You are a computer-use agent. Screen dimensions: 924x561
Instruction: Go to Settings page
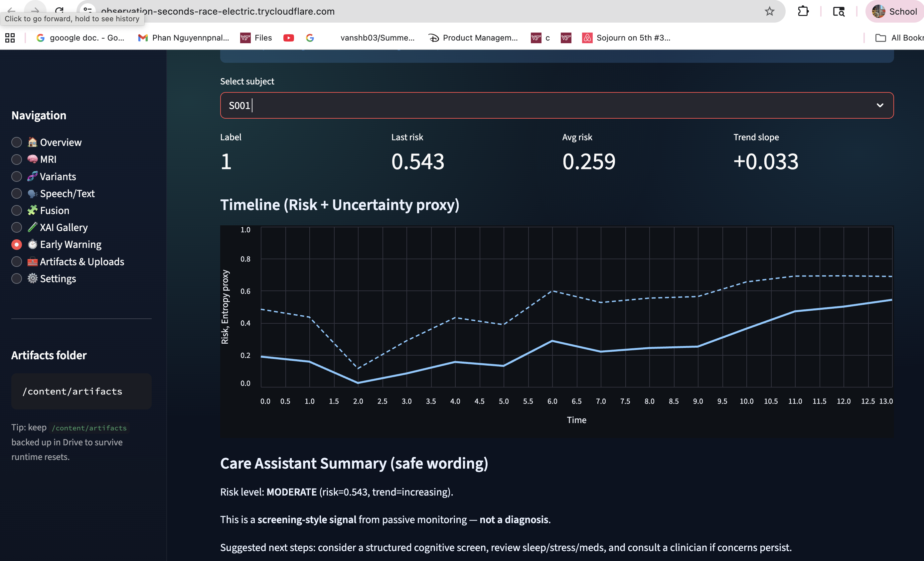pos(17,279)
